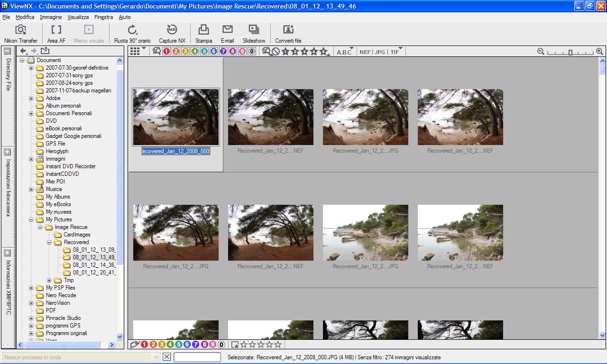Toggle the TIF file type filter
Viewport: 607px width, 364px height.
pyautogui.click(x=395, y=52)
